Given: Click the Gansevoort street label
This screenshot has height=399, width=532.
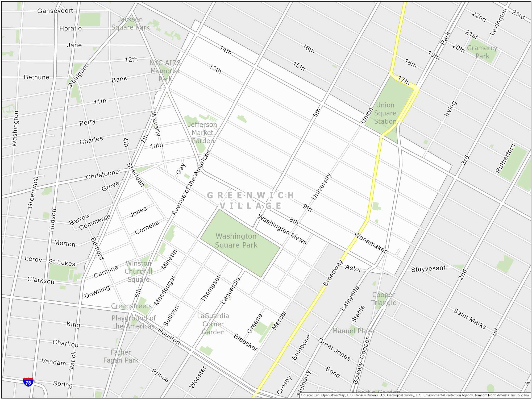Looking at the screenshot, I should click(x=55, y=11).
